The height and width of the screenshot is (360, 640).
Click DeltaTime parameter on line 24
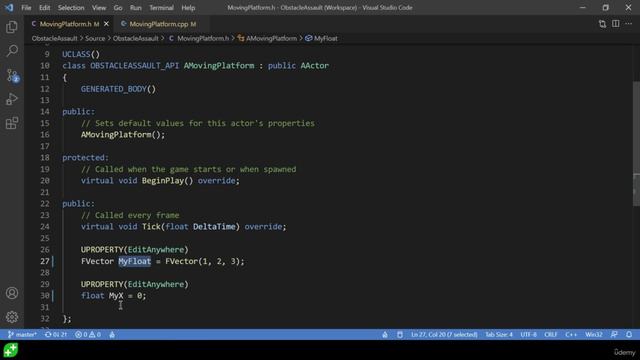point(214,227)
